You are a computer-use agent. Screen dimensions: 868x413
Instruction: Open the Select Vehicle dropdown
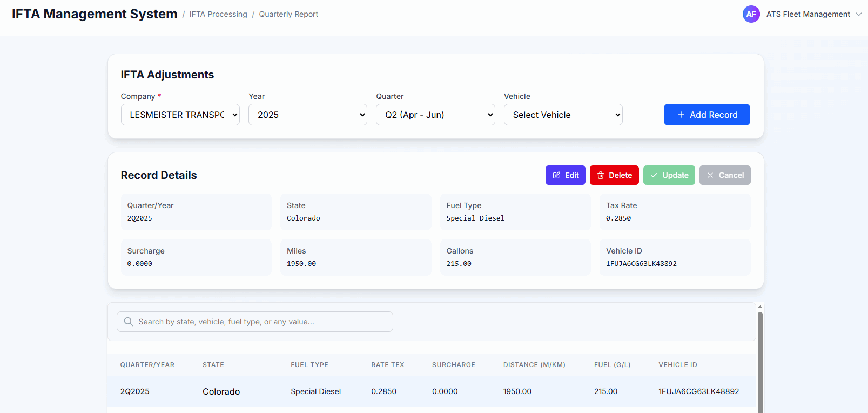pyautogui.click(x=563, y=115)
